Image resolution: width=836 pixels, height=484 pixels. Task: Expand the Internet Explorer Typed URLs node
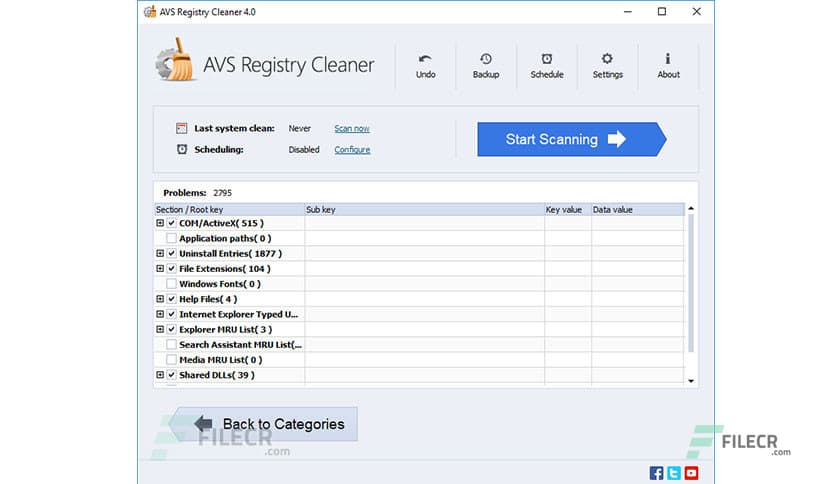(x=160, y=314)
